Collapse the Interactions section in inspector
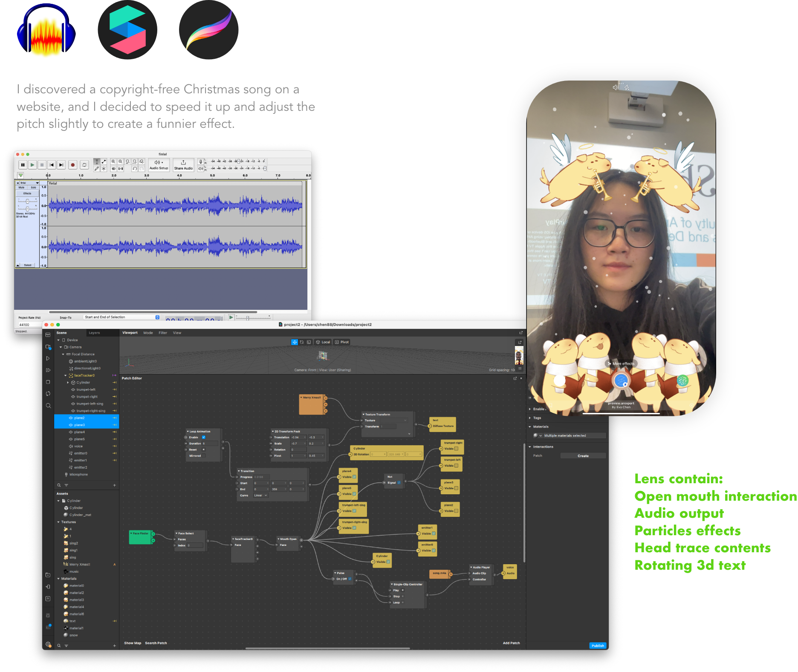This screenshot has height=672, width=798. tap(530, 447)
